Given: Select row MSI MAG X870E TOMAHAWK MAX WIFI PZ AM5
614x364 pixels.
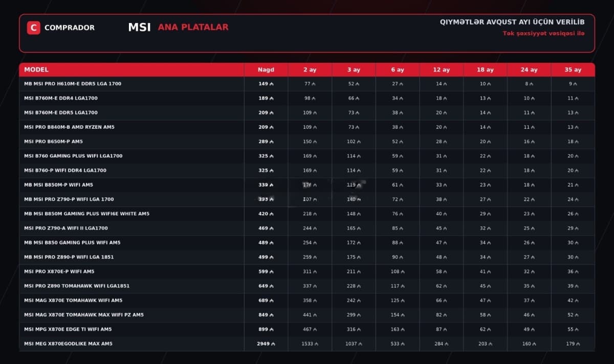Looking at the screenshot, I should coord(307,315).
